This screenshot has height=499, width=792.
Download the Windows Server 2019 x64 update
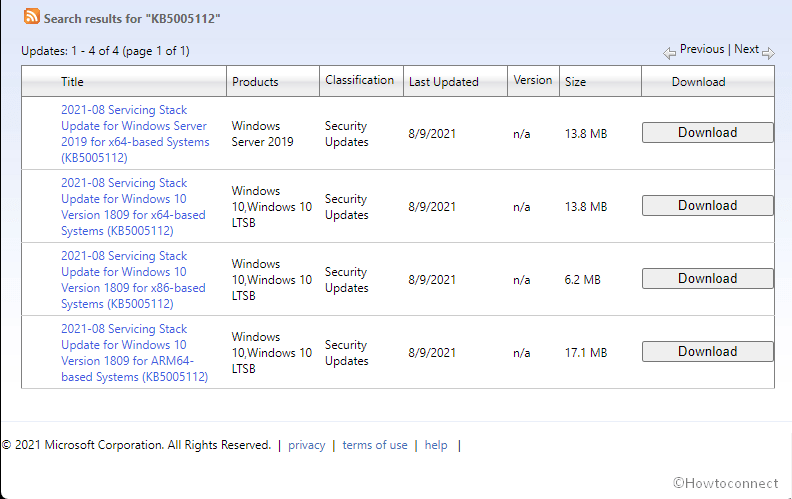tap(708, 132)
